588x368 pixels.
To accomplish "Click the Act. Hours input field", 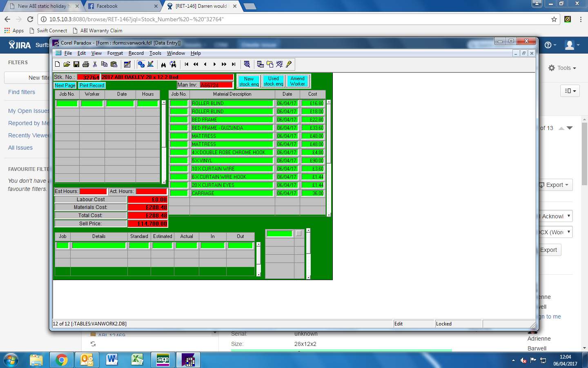I will [151, 191].
